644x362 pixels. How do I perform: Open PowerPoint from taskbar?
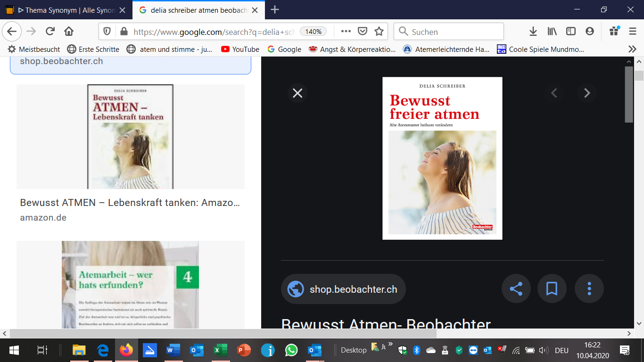(x=244, y=350)
